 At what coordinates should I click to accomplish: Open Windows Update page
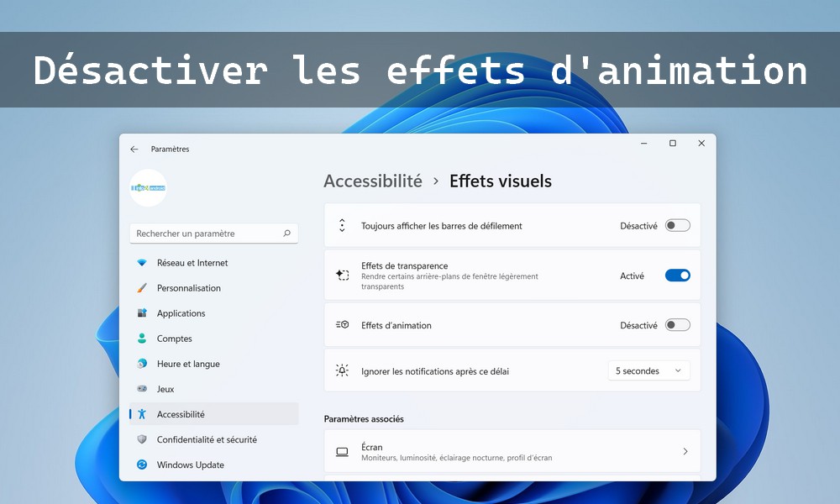click(x=213, y=465)
